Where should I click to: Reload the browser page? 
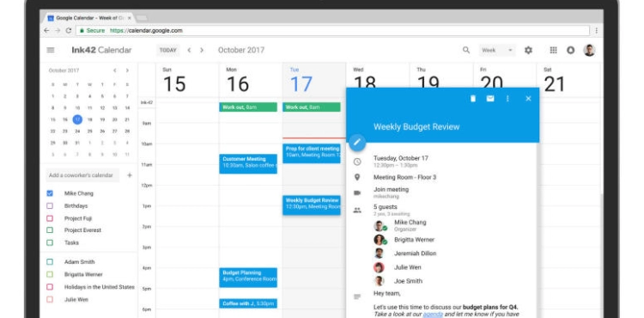point(69,30)
